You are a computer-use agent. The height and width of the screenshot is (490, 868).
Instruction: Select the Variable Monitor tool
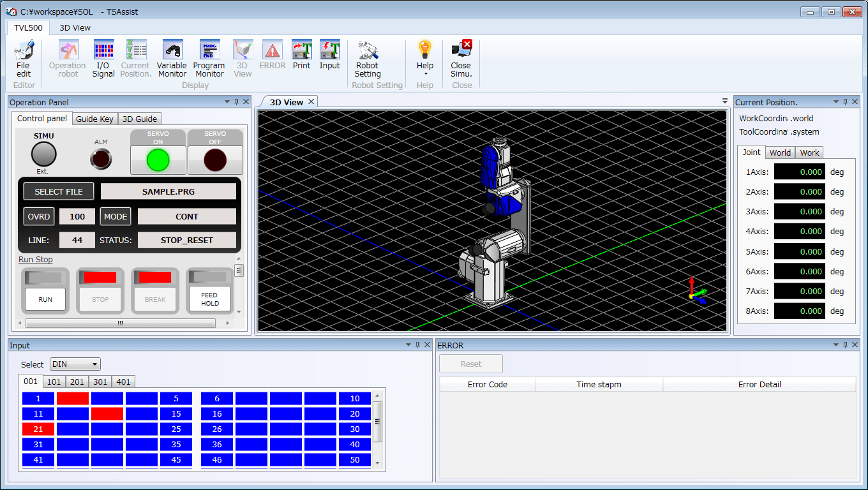[x=172, y=59]
